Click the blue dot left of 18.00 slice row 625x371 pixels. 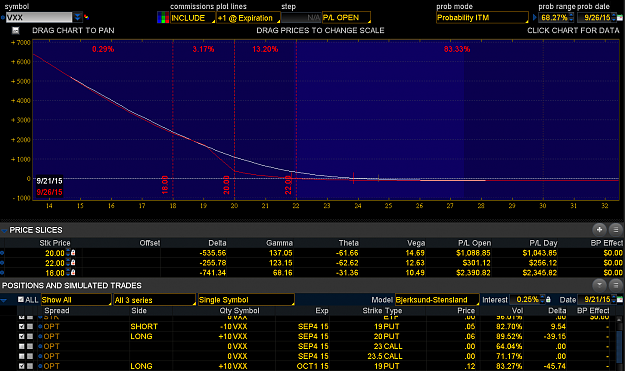pos(2,273)
